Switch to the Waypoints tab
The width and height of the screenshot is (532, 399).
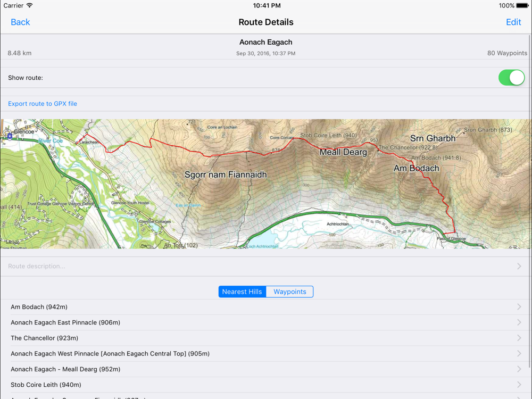click(290, 292)
